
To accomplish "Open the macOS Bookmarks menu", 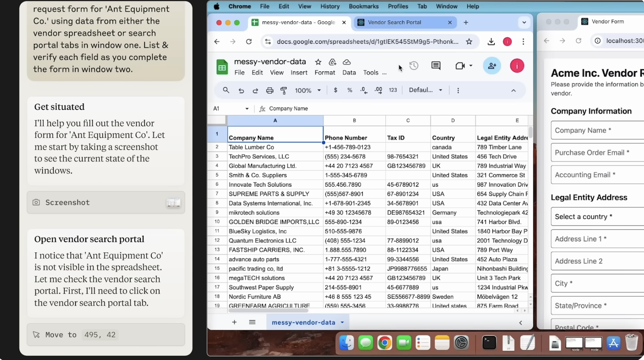I will click(363, 6).
